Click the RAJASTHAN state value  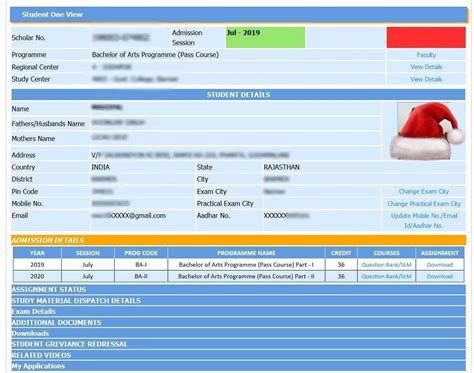281,167
